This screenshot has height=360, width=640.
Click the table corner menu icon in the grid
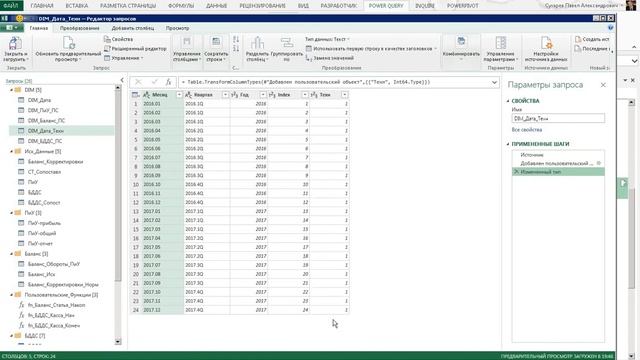tap(136, 95)
